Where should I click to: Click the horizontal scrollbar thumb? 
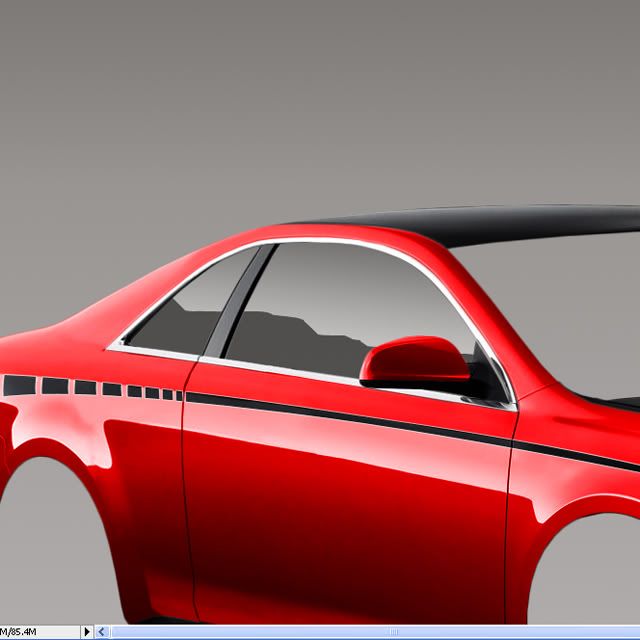[x=375, y=632]
